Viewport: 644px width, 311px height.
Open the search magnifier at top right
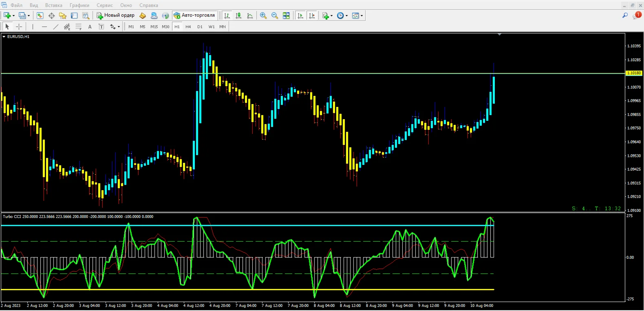625,16
